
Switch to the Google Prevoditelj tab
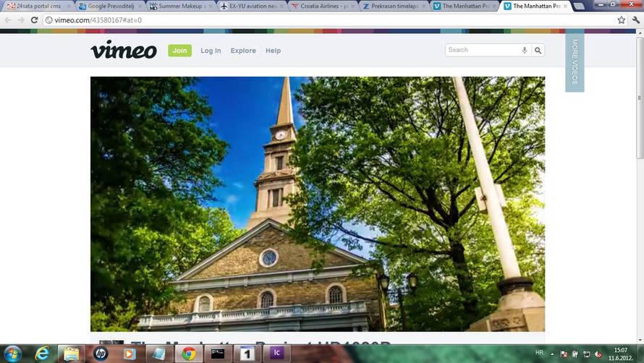click(x=111, y=7)
